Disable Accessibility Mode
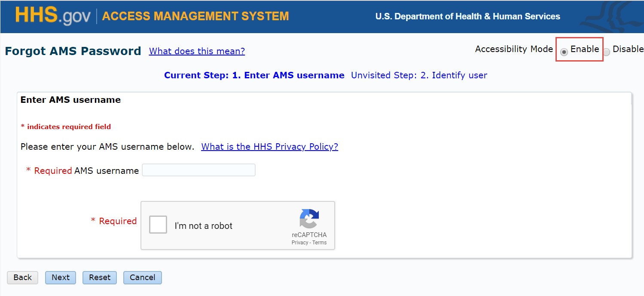This screenshot has width=644, height=296. [x=607, y=52]
